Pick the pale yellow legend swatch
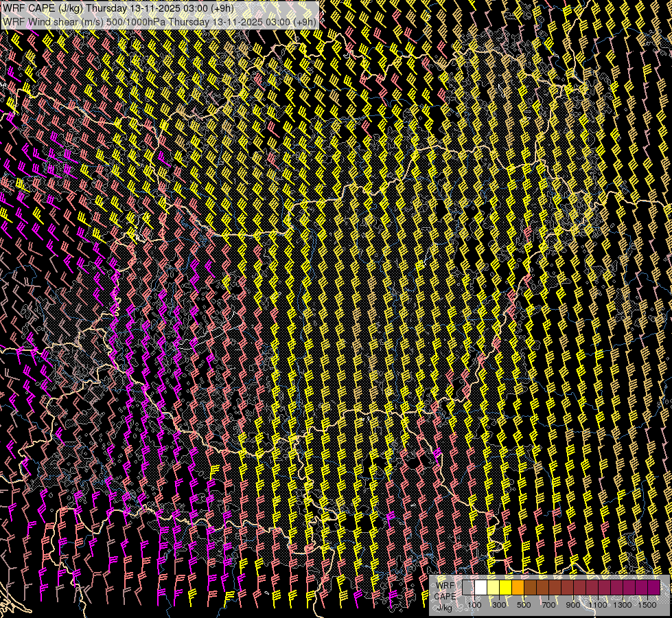The height and width of the screenshot is (618, 672). point(493,587)
